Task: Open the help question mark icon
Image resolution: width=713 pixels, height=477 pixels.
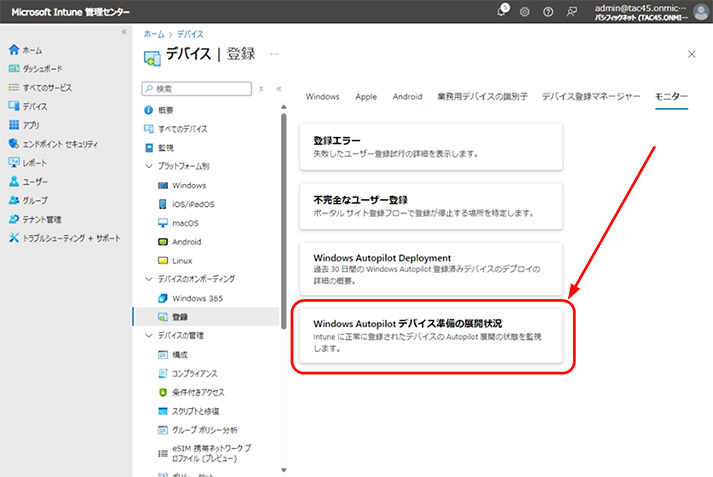Action: click(548, 12)
